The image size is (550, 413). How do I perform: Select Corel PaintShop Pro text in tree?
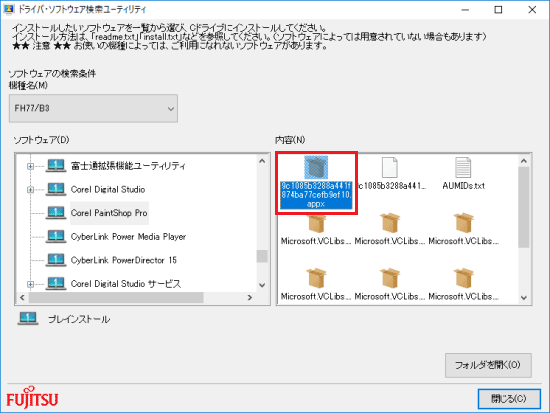click(109, 213)
